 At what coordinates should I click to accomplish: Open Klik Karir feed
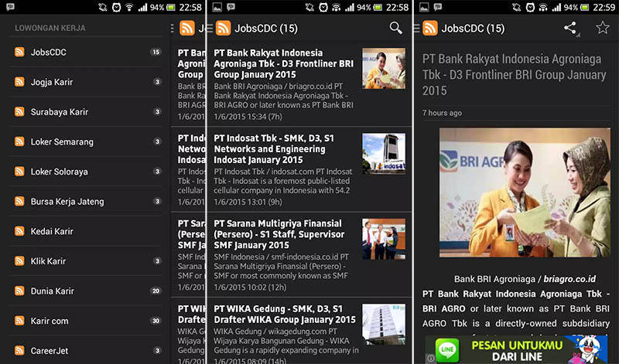(86, 261)
